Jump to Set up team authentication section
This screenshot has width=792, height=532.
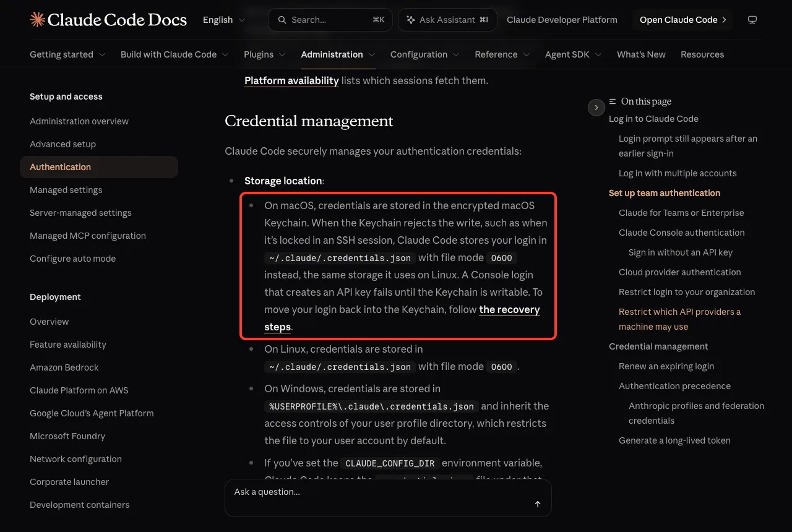pyautogui.click(x=665, y=193)
